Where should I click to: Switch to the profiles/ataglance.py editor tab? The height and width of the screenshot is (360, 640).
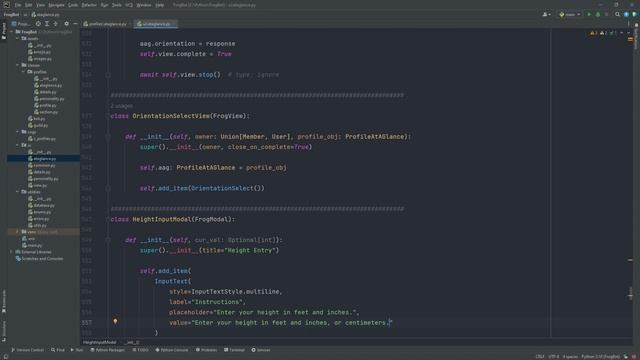(x=106, y=24)
